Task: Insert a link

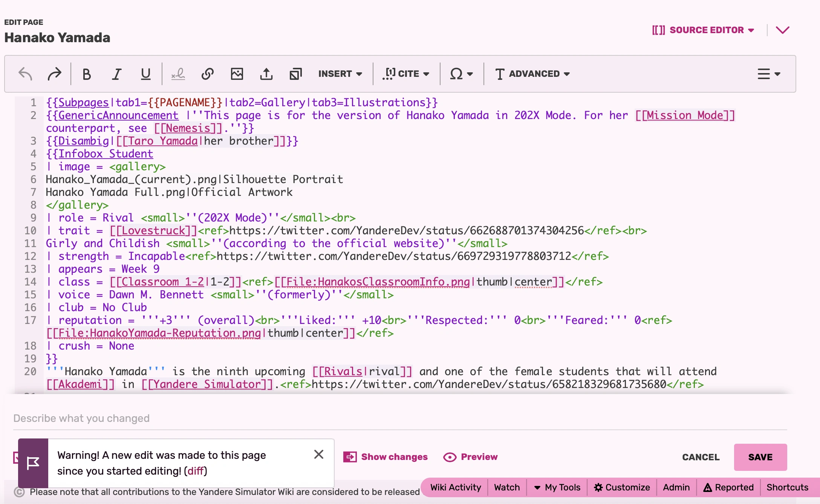Action: tap(207, 74)
